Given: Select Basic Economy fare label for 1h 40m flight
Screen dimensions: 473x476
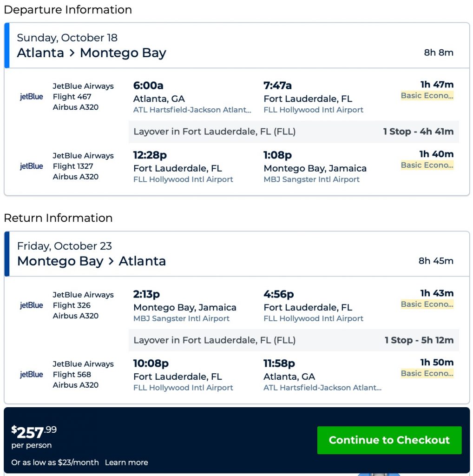Looking at the screenshot, I should 427,165.
